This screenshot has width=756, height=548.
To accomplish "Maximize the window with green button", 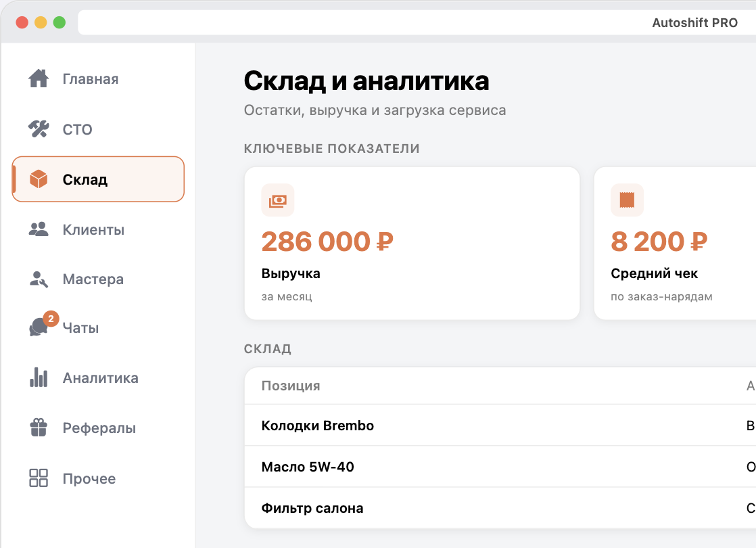I will click(x=60, y=23).
